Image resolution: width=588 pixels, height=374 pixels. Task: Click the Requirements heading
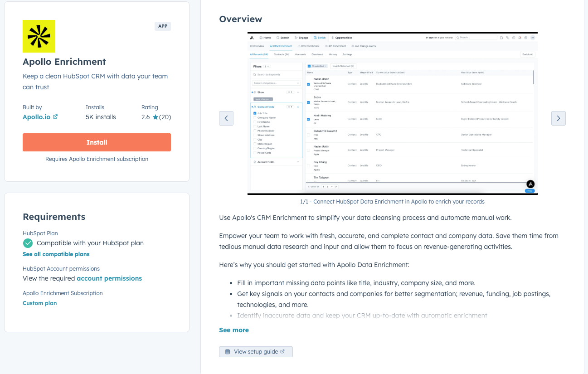(54, 217)
